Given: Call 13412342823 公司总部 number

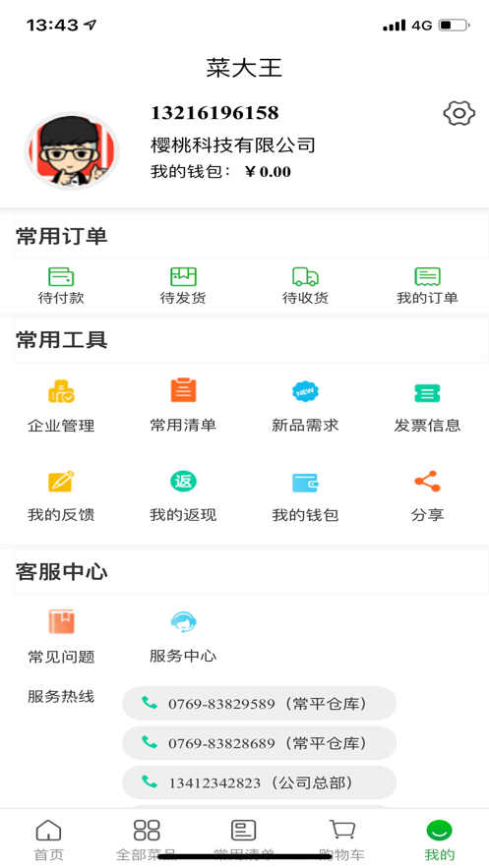Looking at the screenshot, I should (x=259, y=782).
